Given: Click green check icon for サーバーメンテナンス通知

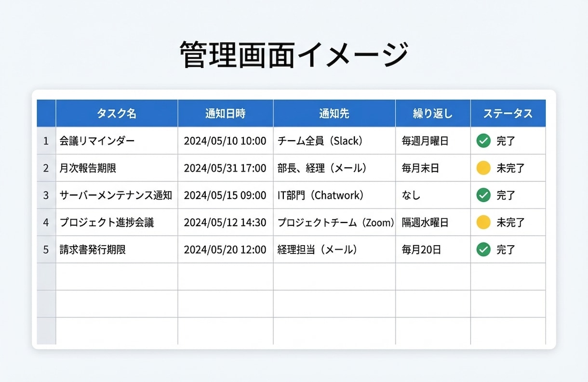Looking at the screenshot, I should [483, 195].
